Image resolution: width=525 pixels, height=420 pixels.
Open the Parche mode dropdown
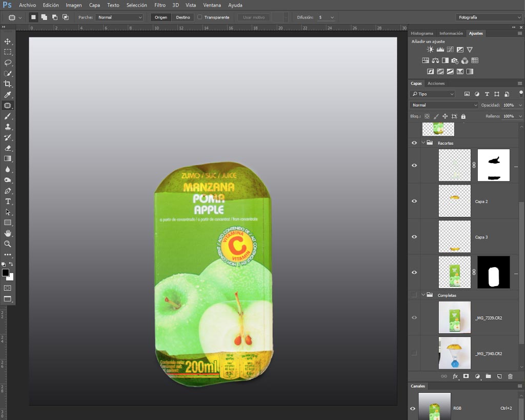[x=119, y=17]
